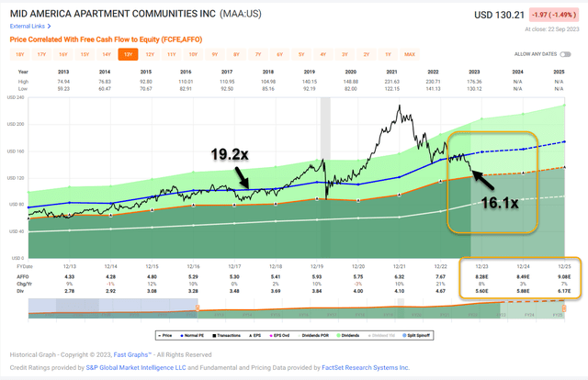Click the left range slider handle
Image resolution: width=588 pixels, height=380 pixels.
tap(198, 308)
